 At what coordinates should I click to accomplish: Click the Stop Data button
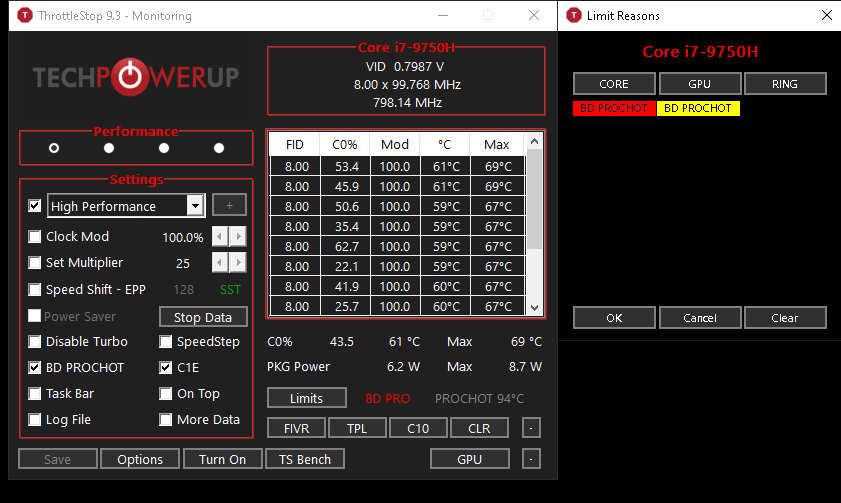click(203, 317)
